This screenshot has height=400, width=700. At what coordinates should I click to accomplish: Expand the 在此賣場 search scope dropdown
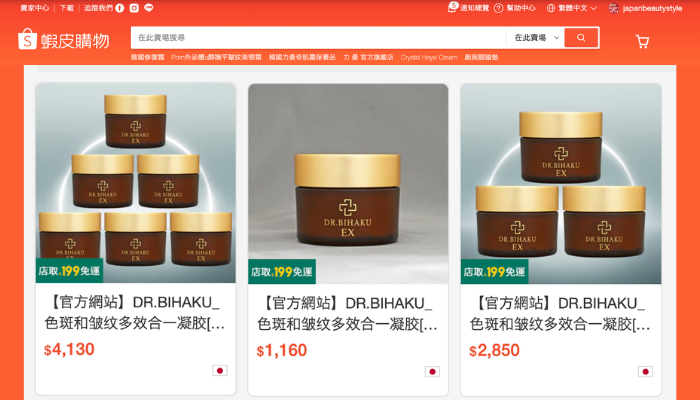[x=537, y=38]
